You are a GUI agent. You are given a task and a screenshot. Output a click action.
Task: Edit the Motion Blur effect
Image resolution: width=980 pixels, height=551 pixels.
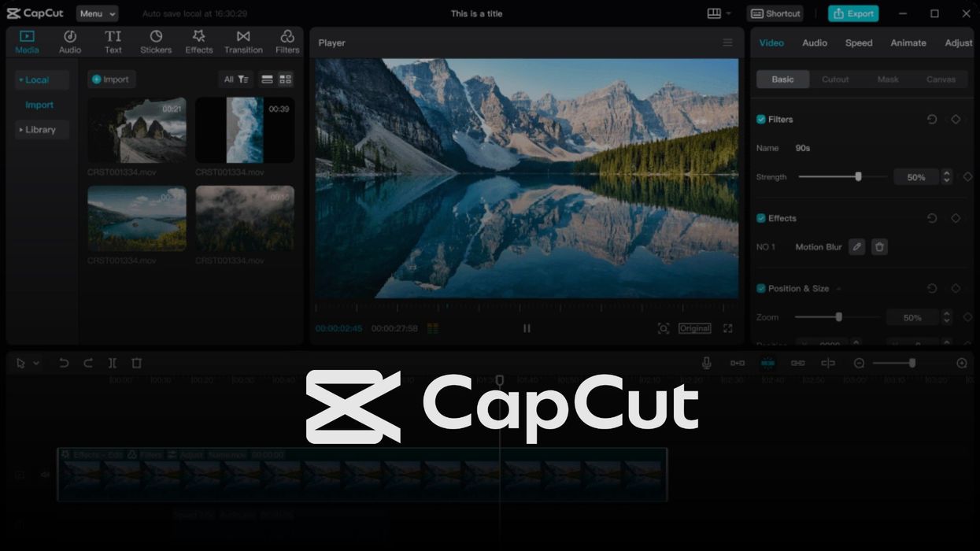pos(857,247)
